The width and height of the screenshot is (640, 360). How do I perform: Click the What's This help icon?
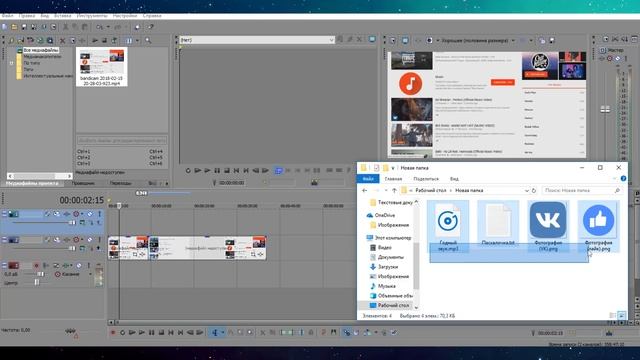(x=151, y=27)
